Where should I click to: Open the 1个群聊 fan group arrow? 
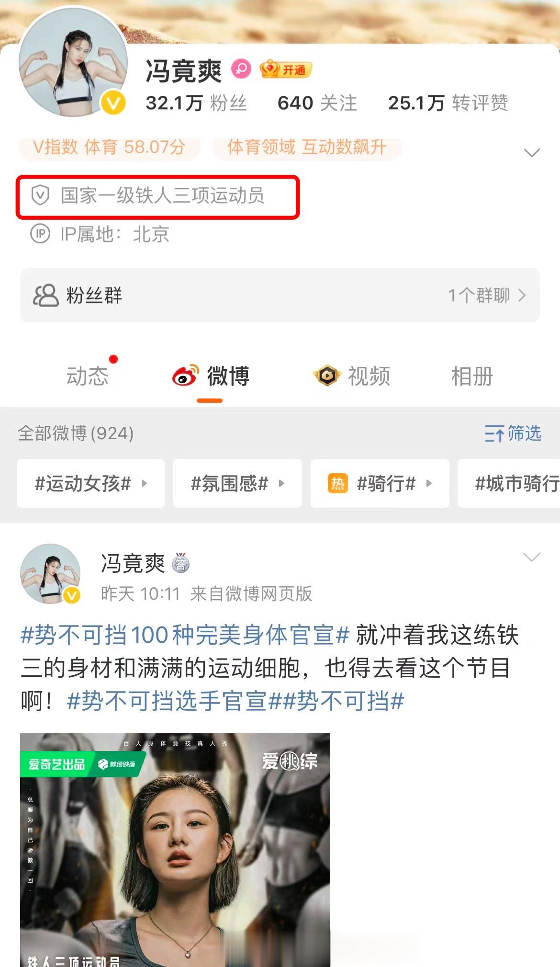[522, 295]
